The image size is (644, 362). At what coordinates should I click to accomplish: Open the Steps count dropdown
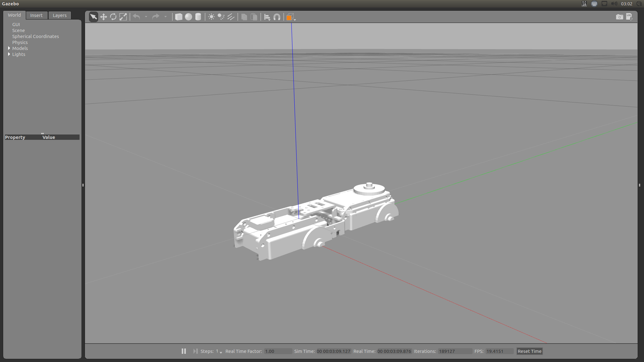point(219,351)
